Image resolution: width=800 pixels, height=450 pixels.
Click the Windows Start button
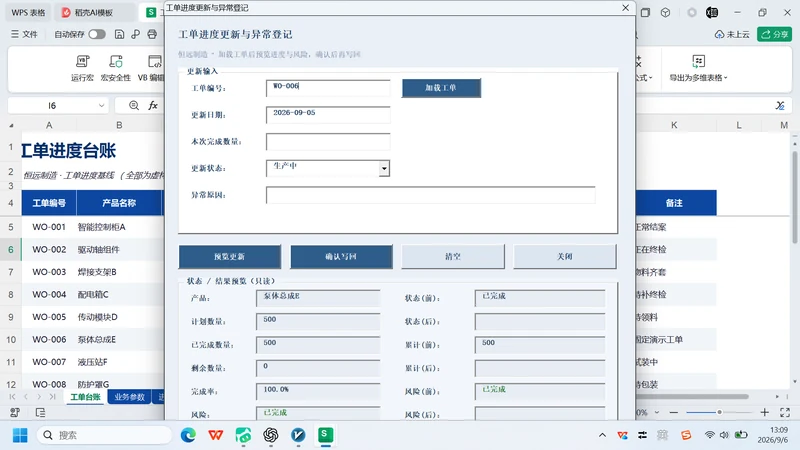point(20,435)
